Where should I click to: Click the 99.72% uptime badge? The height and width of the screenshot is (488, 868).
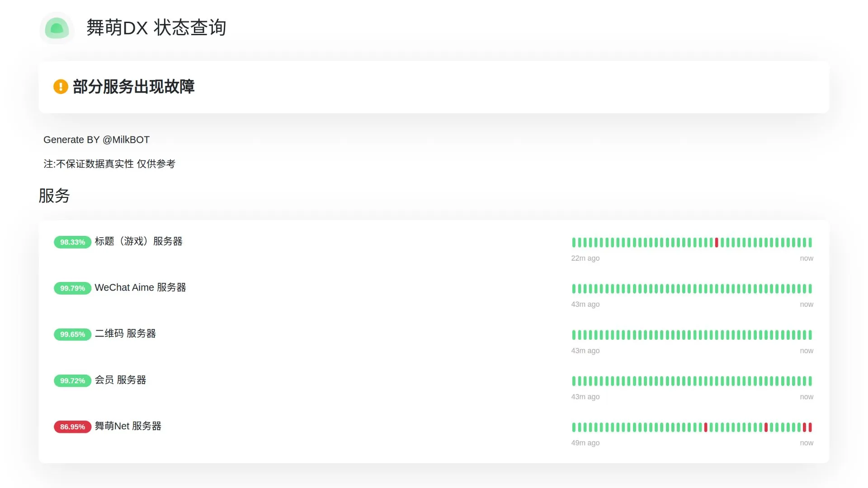(x=72, y=381)
